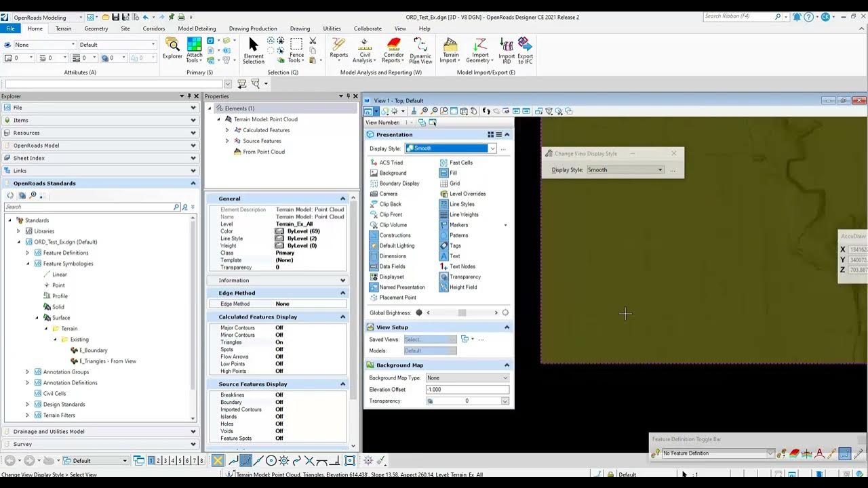Click the Explorer Search input box
The height and width of the screenshot is (488, 868).
click(88, 207)
